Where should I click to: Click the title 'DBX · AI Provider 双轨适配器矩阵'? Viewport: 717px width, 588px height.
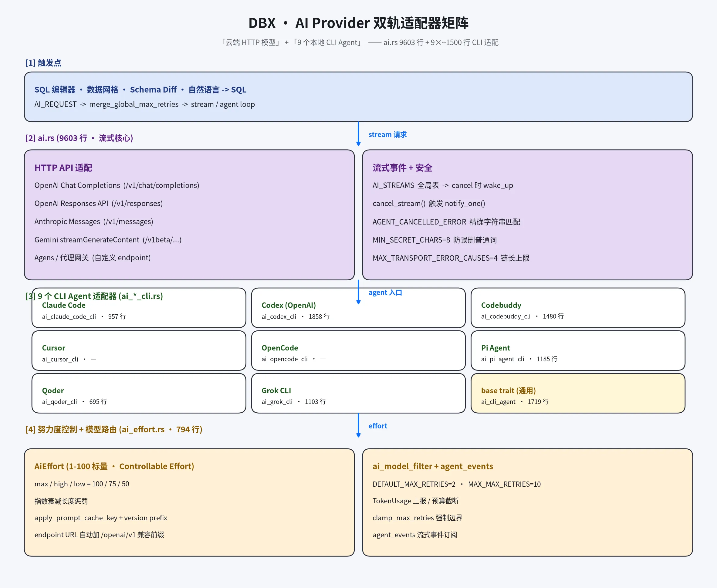click(358, 23)
